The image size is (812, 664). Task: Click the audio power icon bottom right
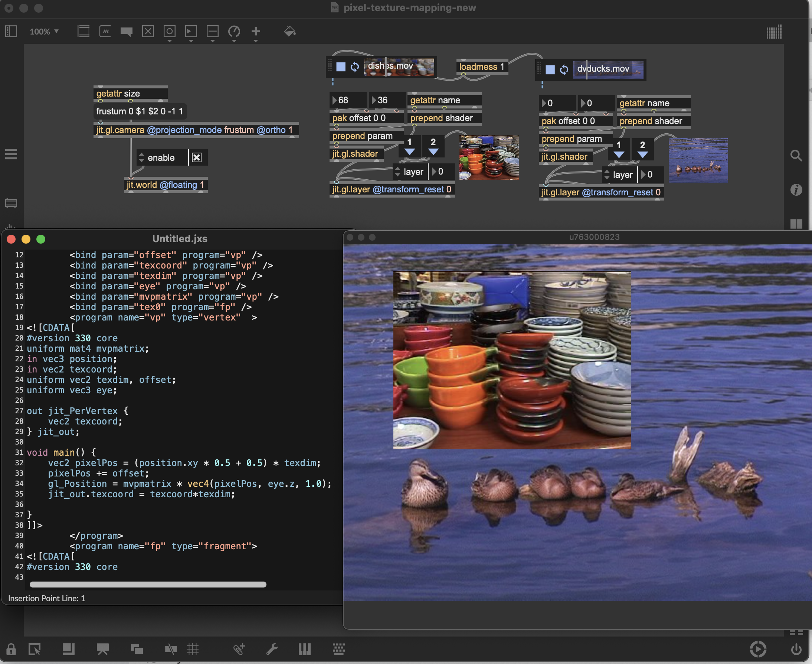(x=796, y=649)
